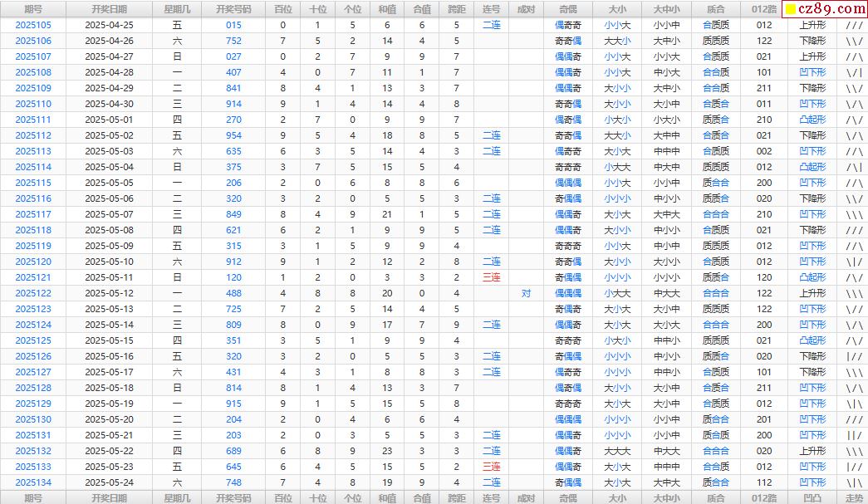The width and height of the screenshot is (868, 504).
Task: Open issue number 2025134 link
Action: click(x=33, y=482)
